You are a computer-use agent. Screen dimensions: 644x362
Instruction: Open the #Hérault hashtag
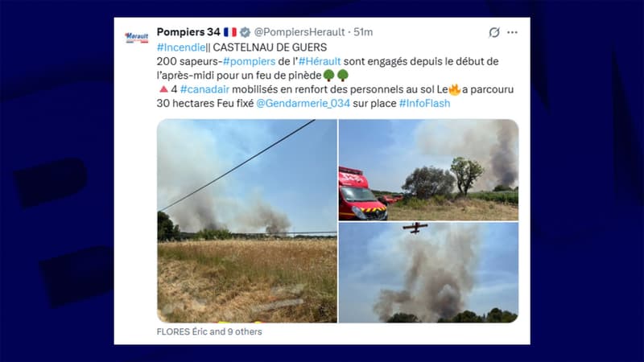320,61
